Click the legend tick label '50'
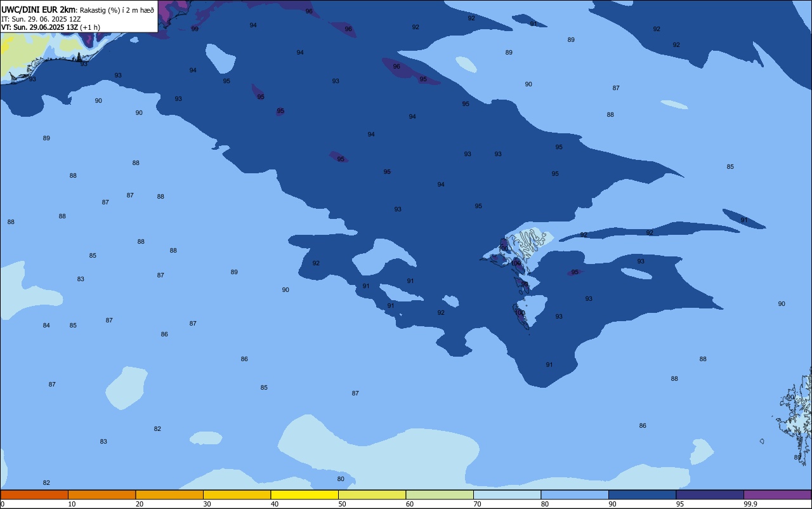 point(342,504)
